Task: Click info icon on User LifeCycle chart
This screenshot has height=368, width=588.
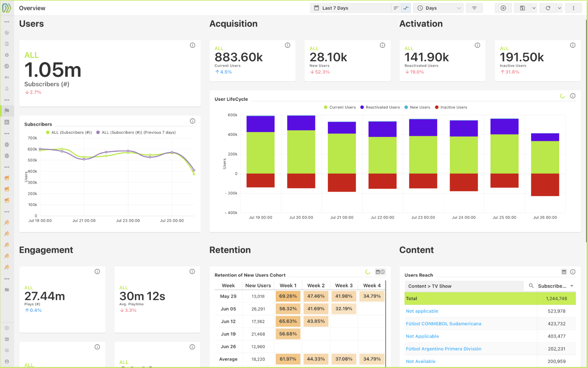Action: (x=573, y=96)
